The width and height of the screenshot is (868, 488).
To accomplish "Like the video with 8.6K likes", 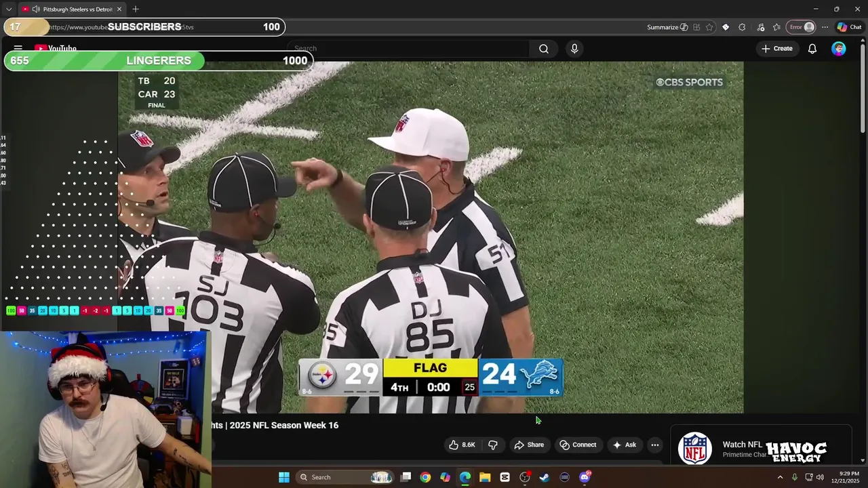I will (x=462, y=445).
